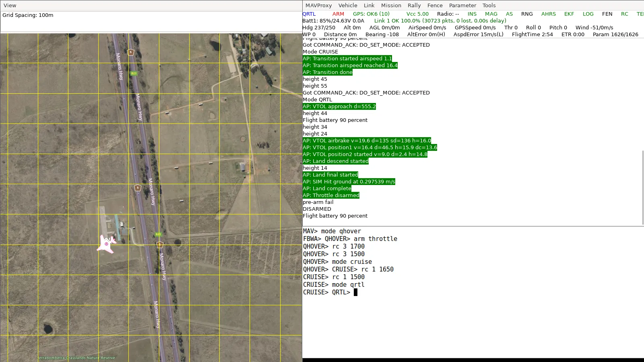The width and height of the screenshot is (644, 362).
Task: Click the Param 1626/1626 readout
Action: tap(615, 34)
